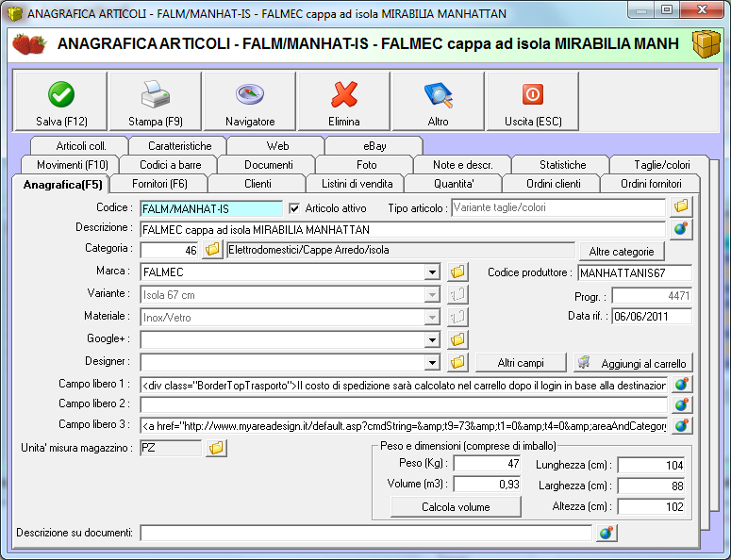The height and width of the screenshot is (560, 731).
Task: Click the Altre categorie button
Action: 622,251
